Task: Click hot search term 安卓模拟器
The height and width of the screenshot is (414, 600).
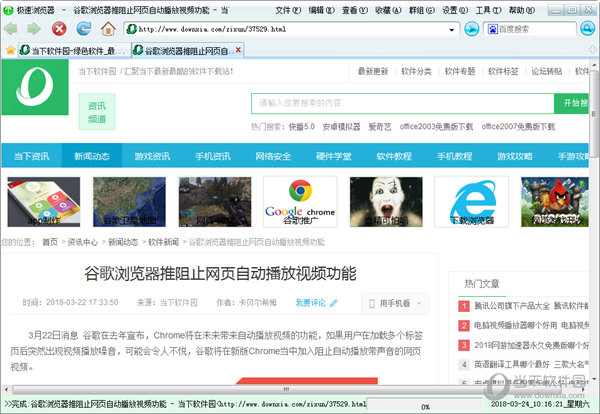Action: tap(341, 127)
